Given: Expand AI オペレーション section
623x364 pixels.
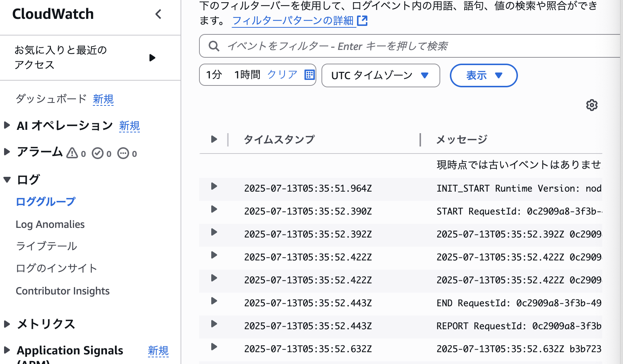Looking at the screenshot, I should pyautogui.click(x=7, y=125).
